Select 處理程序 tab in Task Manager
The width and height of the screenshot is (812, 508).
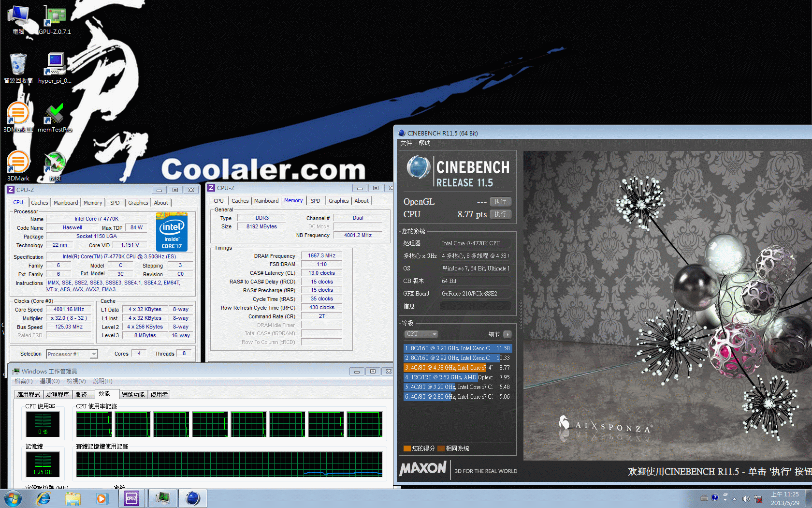58,395
